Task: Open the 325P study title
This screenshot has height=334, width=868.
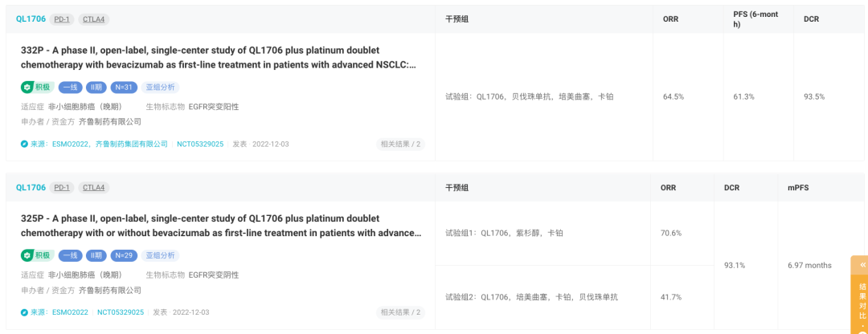Action: click(221, 225)
